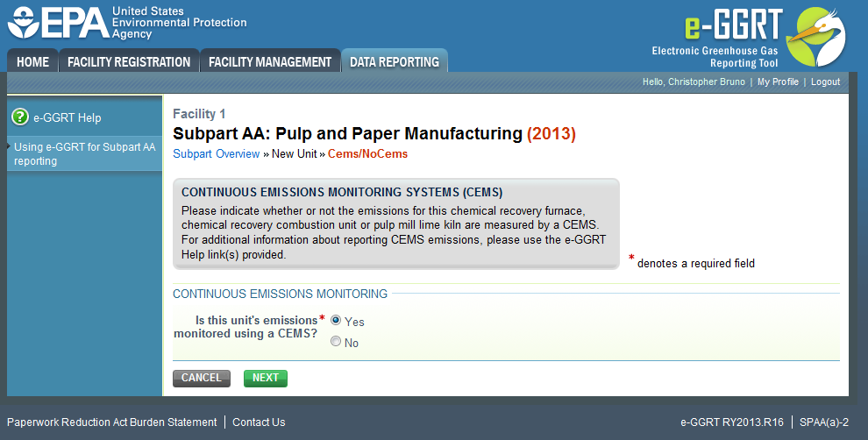The image size is (868, 440).
Task: Click the green NEXT button
Action: coord(265,378)
